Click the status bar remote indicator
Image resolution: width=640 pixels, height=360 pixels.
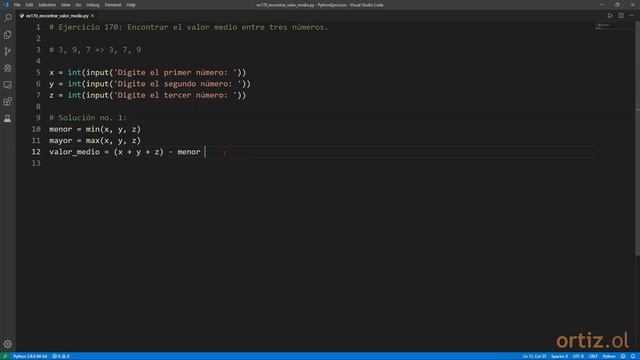click(5, 356)
